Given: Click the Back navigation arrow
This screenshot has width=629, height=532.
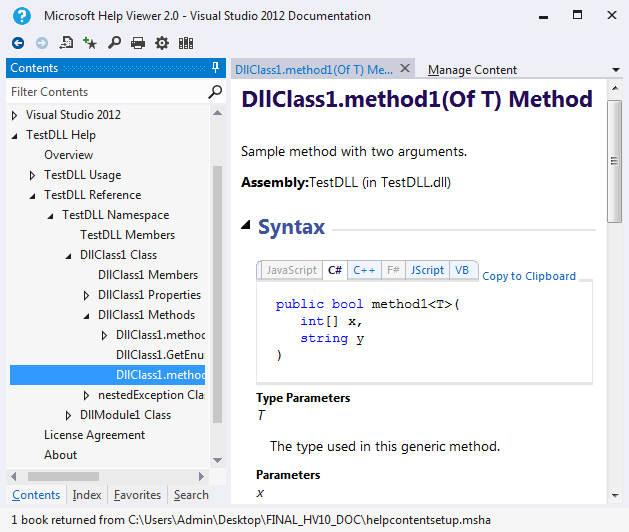Looking at the screenshot, I should pyautogui.click(x=18, y=43).
